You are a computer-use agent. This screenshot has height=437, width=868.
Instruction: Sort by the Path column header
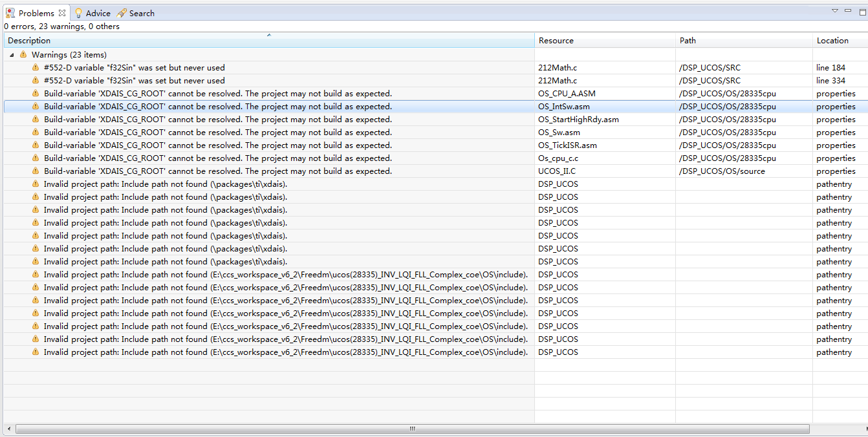744,41
